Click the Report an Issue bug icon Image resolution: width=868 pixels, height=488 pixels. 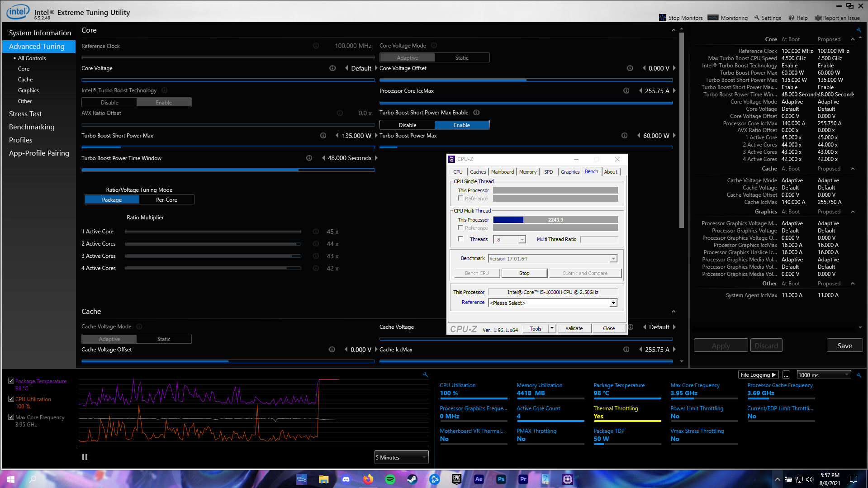pos(818,18)
